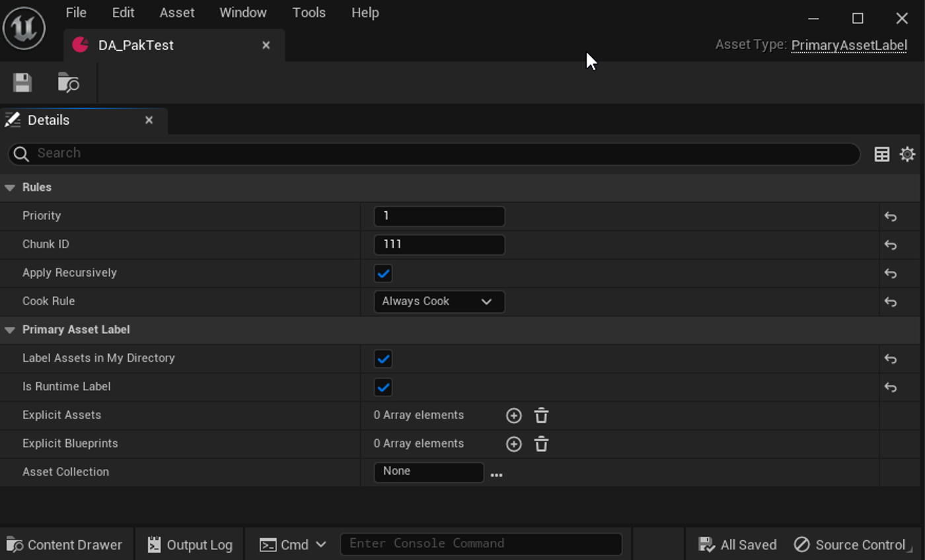Open Source Control menu
Screen dimensions: 925x560
(850, 545)
